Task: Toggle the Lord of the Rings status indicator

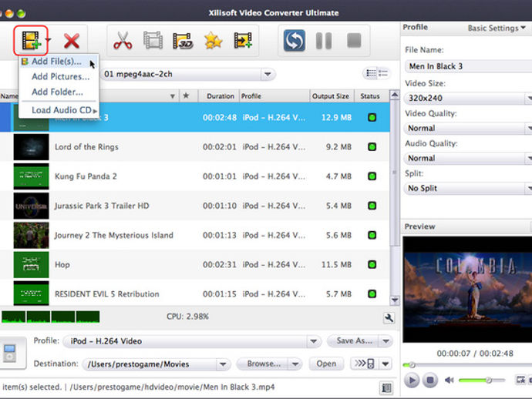Action: tap(372, 147)
